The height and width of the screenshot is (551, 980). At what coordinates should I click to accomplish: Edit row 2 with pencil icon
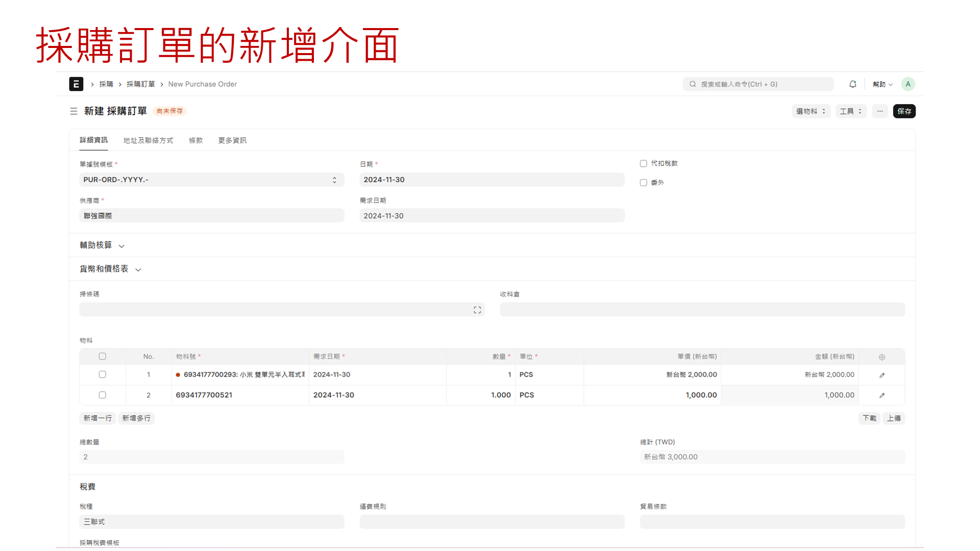(x=881, y=395)
